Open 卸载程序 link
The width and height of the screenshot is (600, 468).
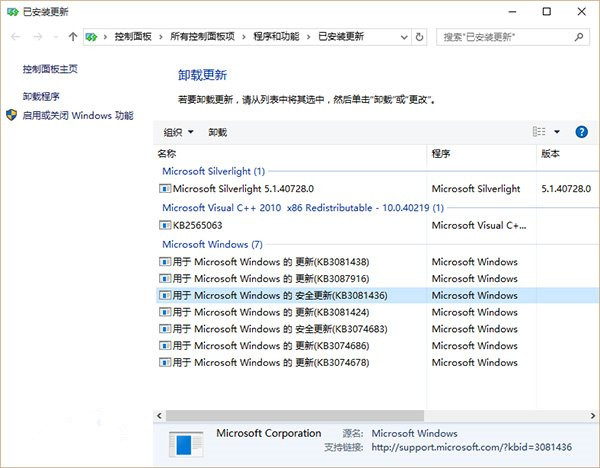[x=41, y=96]
